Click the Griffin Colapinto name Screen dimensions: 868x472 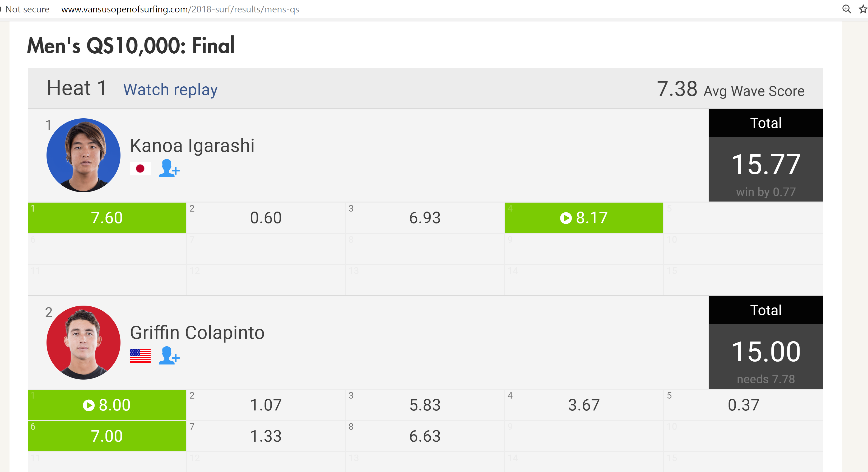(x=197, y=333)
